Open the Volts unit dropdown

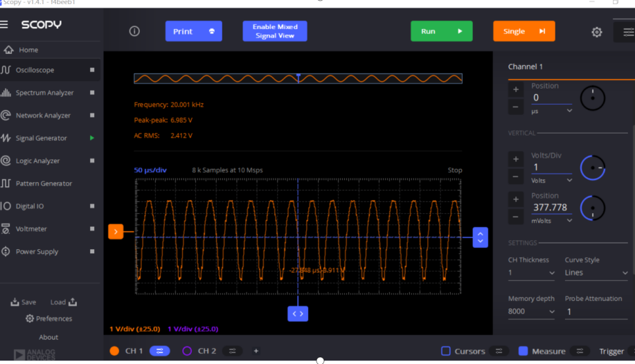click(552, 181)
